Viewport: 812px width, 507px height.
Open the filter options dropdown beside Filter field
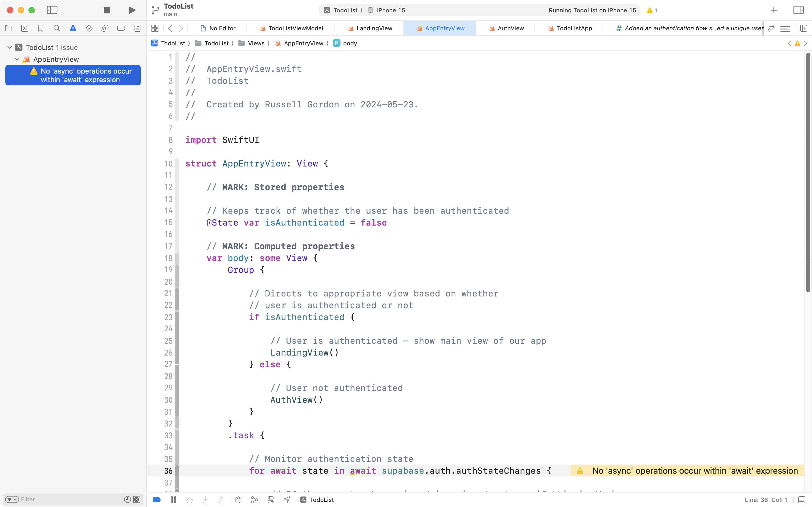pyautogui.click(x=12, y=499)
